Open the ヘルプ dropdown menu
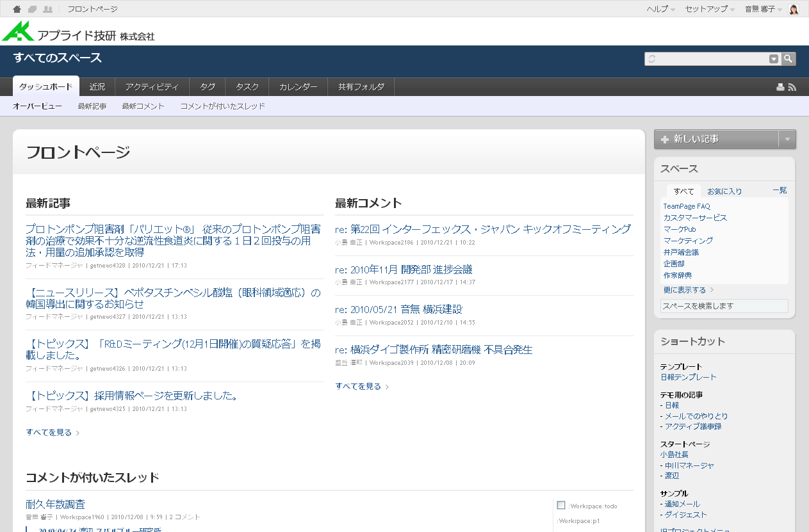The width and height of the screenshot is (809, 532). pyautogui.click(x=660, y=10)
